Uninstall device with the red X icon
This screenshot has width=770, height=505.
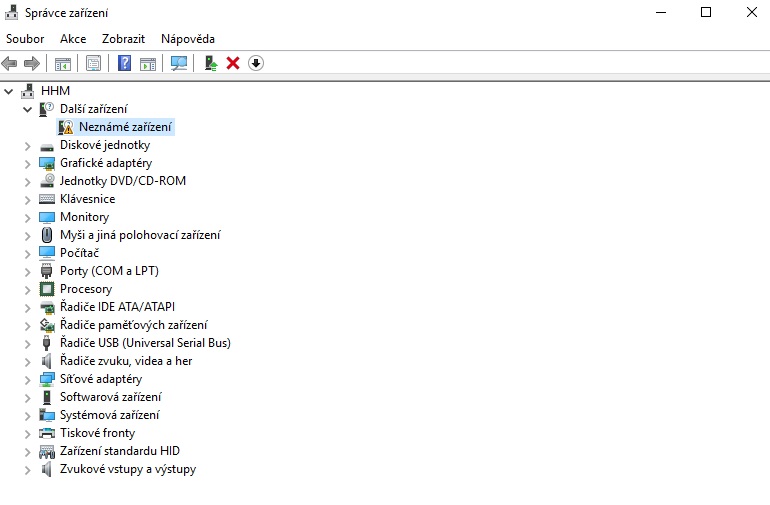[x=233, y=63]
